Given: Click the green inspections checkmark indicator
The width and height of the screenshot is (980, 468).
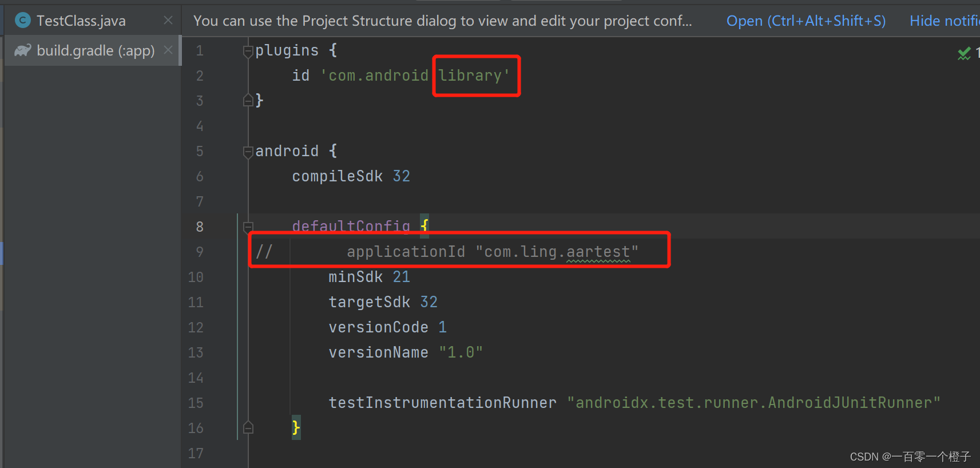Looking at the screenshot, I should click(964, 54).
